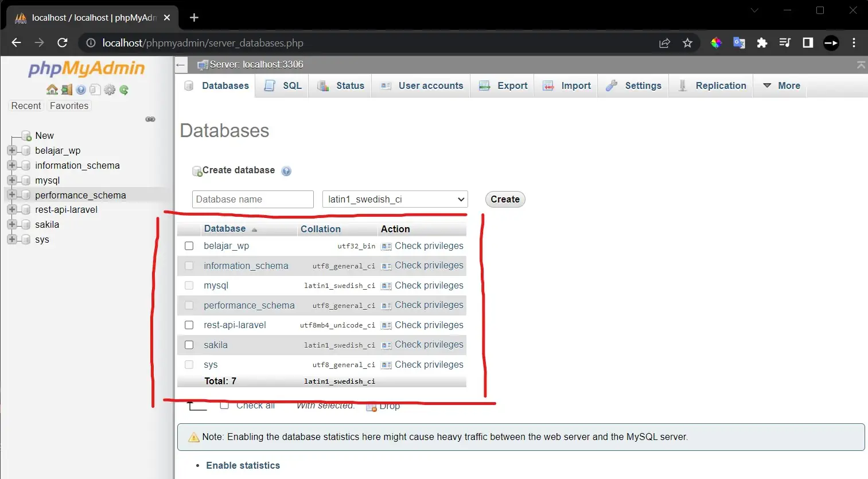The height and width of the screenshot is (479, 868).
Task: Open browser side panel icon
Action: (x=808, y=43)
